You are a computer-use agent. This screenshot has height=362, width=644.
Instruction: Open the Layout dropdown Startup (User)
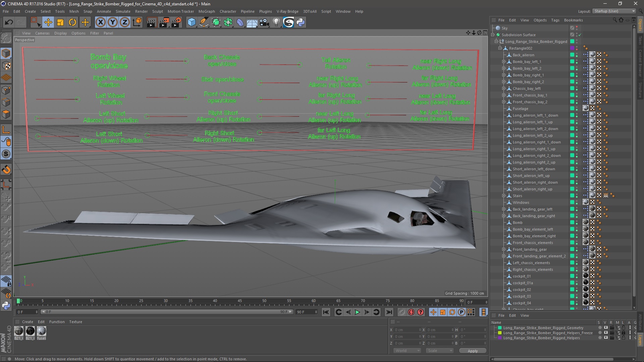[614, 11]
